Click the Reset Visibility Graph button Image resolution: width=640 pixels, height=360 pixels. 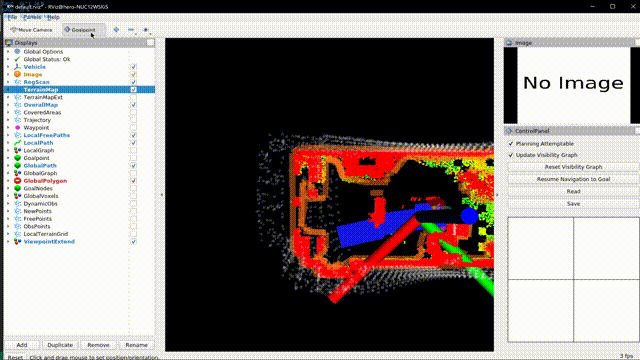coord(573,167)
